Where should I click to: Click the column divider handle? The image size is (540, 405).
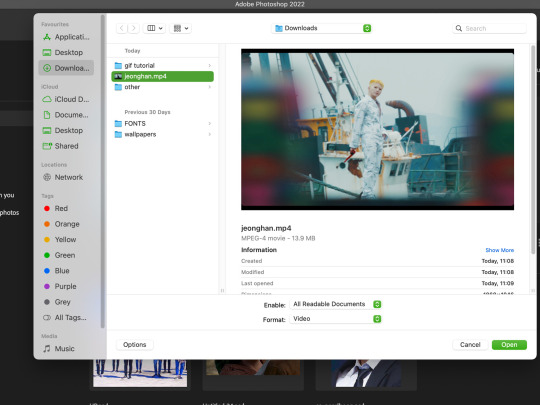pyautogui.click(x=222, y=291)
